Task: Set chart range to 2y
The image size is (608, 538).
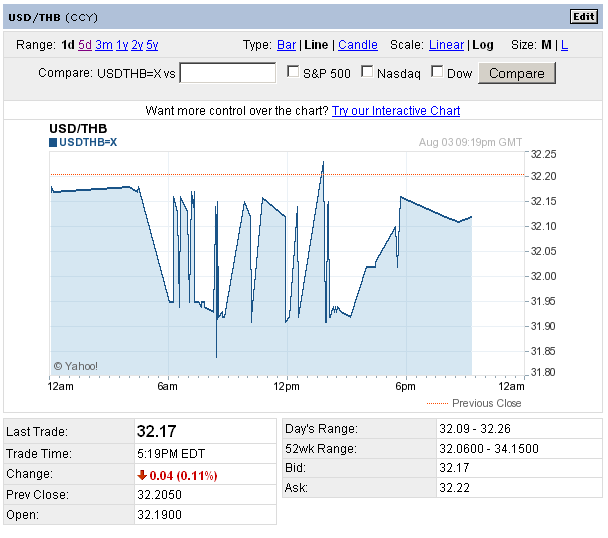Action: [137, 45]
